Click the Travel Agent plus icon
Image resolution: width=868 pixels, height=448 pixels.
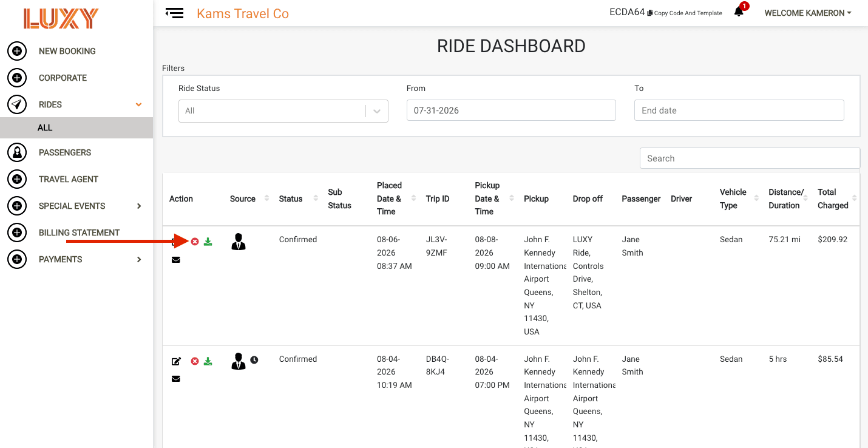coord(17,179)
